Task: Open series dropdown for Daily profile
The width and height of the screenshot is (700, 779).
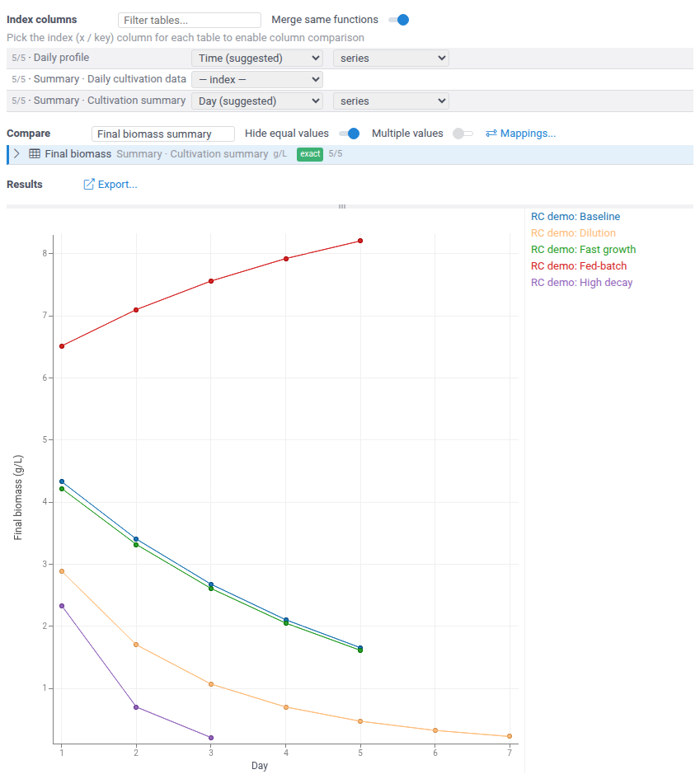Action: click(391, 59)
